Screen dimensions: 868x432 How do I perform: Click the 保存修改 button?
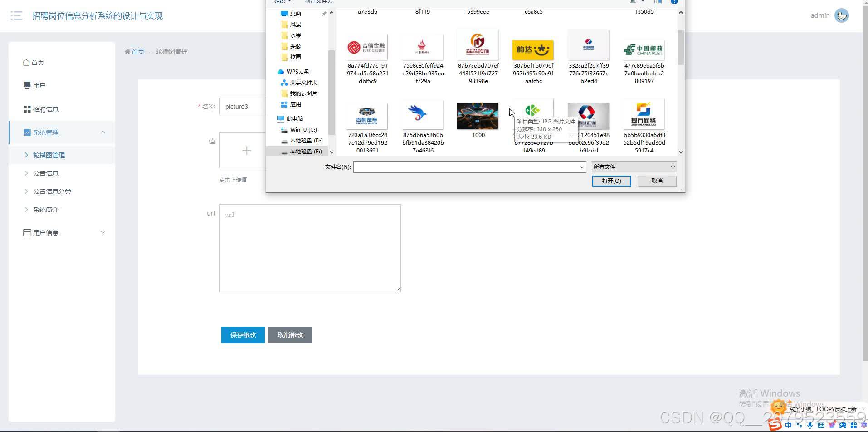pos(243,335)
